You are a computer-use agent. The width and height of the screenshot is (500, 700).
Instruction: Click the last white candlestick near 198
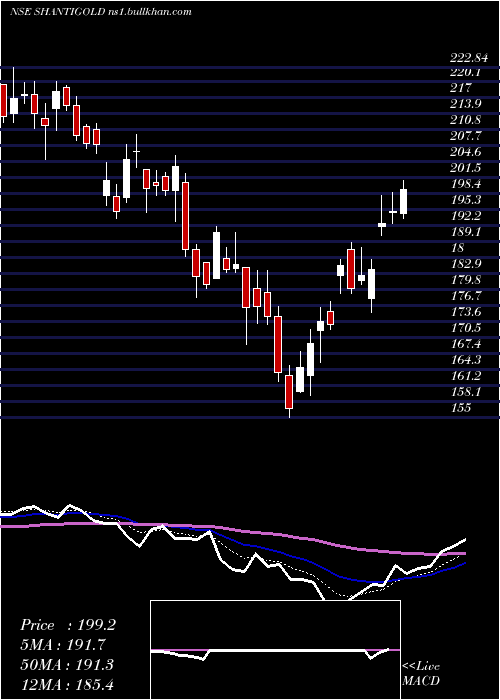point(404,201)
